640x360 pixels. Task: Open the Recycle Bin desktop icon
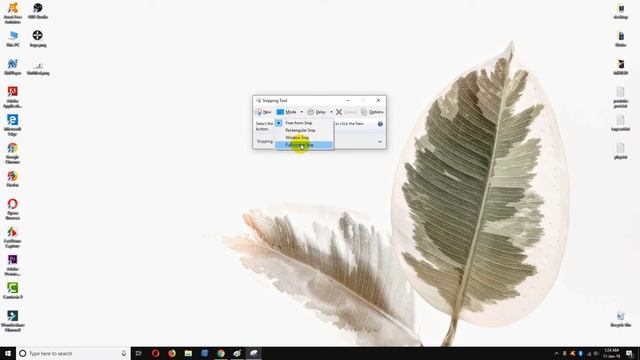620,319
